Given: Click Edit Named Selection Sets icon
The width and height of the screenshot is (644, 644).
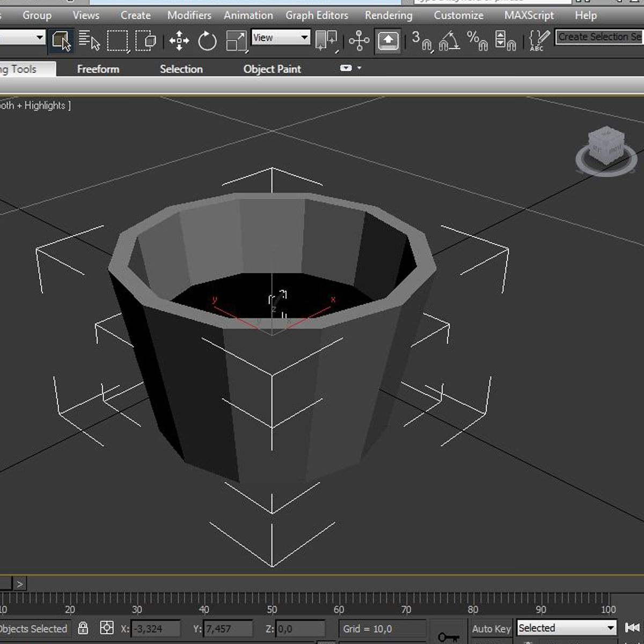Looking at the screenshot, I should click(539, 41).
